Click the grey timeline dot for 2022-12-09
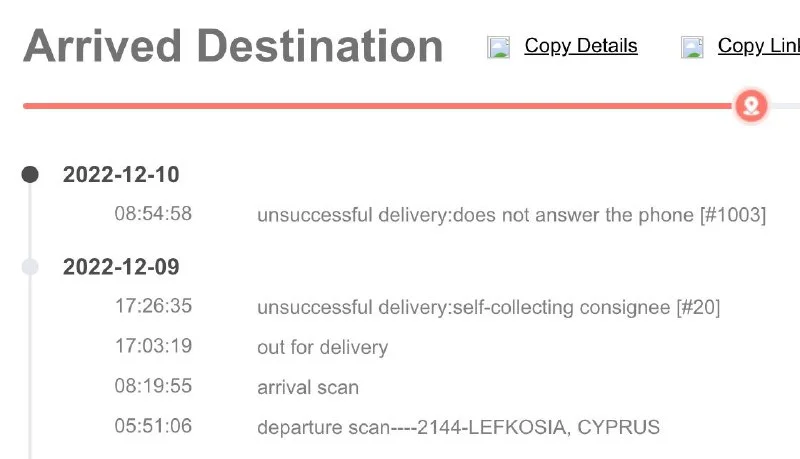Screen dimensions: 800x459 pyautogui.click(x=30, y=267)
